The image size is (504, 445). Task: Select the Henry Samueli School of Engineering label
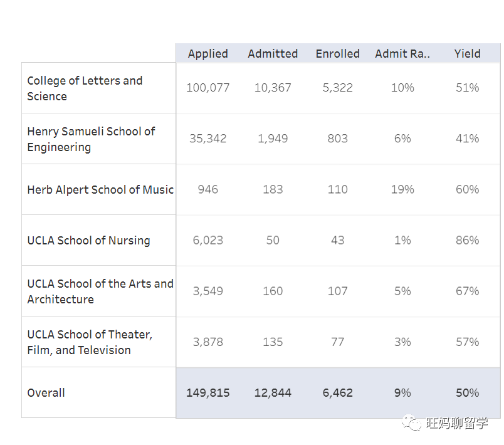point(91,139)
